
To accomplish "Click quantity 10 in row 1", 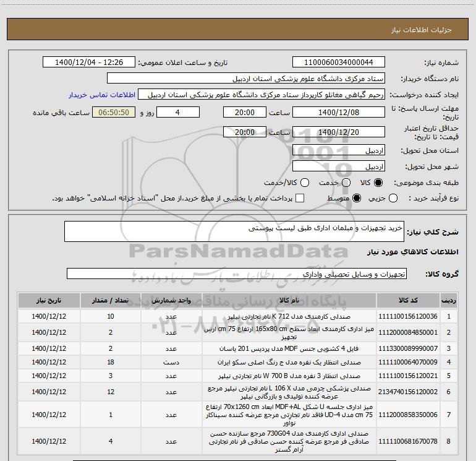I will pyautogui.click(x=111, y=316).
